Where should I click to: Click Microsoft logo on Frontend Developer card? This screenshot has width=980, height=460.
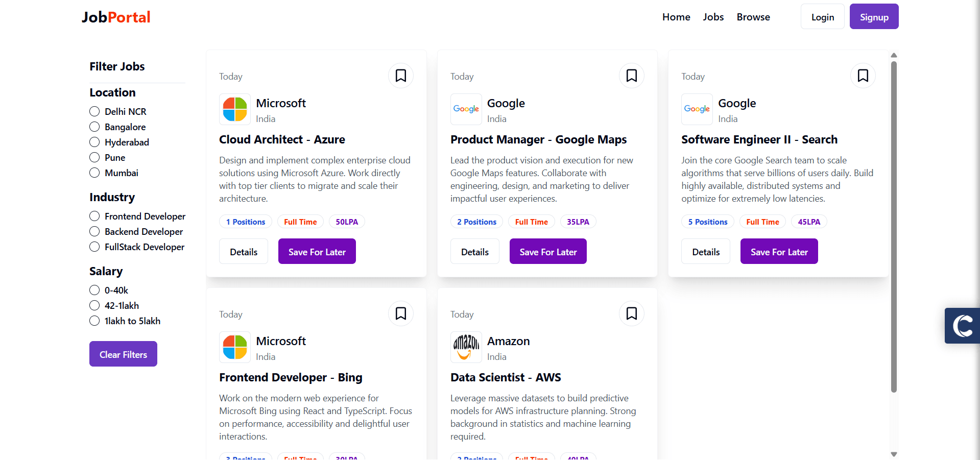click(x=235, y=347)
